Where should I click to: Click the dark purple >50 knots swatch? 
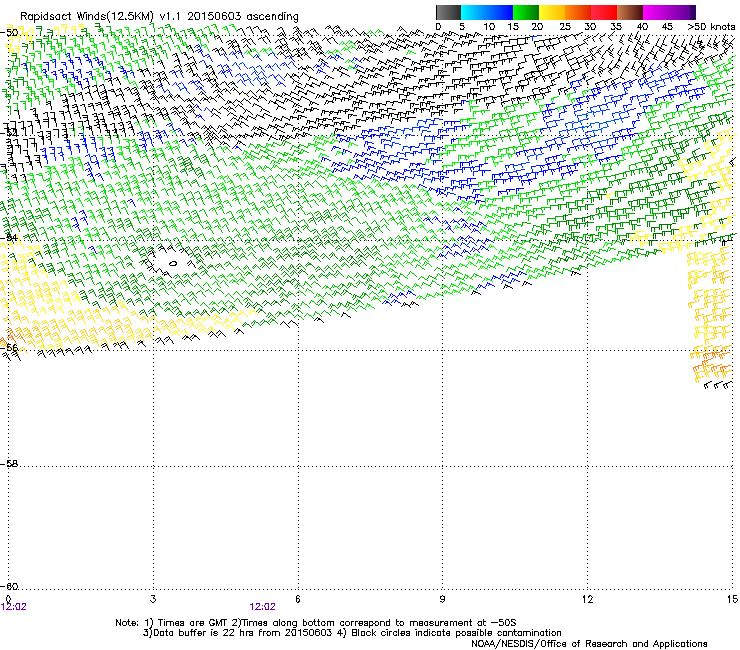pyautogui.click(x=692, y=12)
